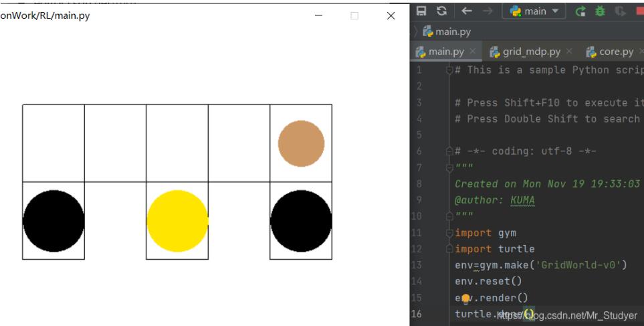
Task: Collapse the imports fold marker at line 11
Action: [x=448, y=233]
